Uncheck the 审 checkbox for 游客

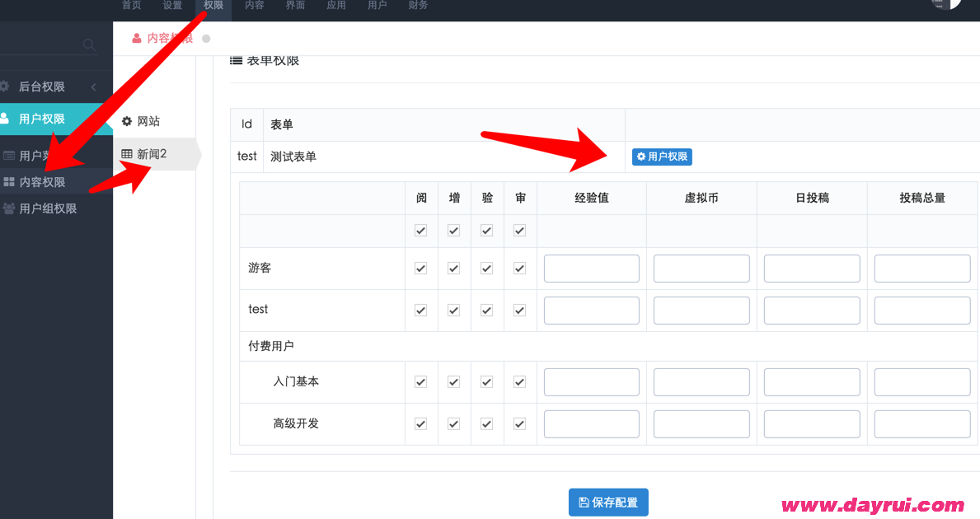tap(519, 269)
